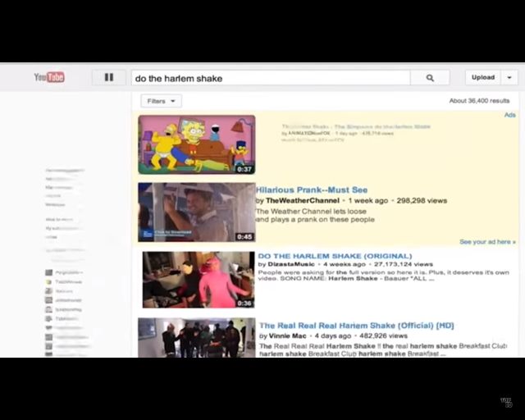
Task: Open 'DO THE HARLEM SHAKE (ORIGINAL)' title
Action: tap(335, 256)
